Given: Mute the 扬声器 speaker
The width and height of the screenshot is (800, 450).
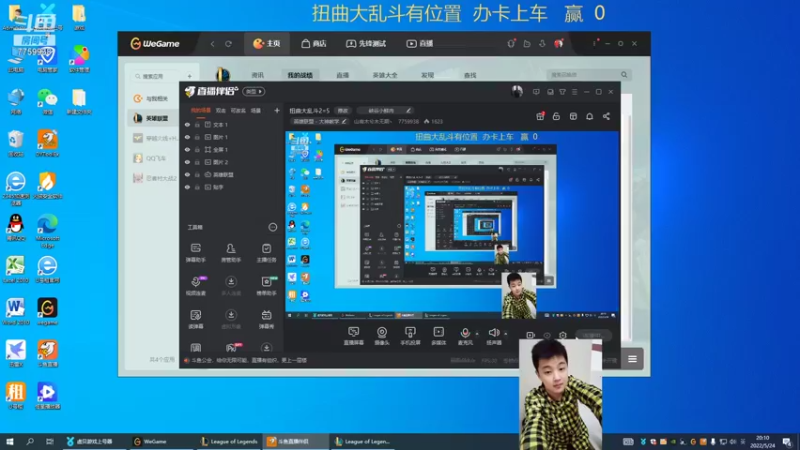Looking at the screenshot, I should pos(494,333).
